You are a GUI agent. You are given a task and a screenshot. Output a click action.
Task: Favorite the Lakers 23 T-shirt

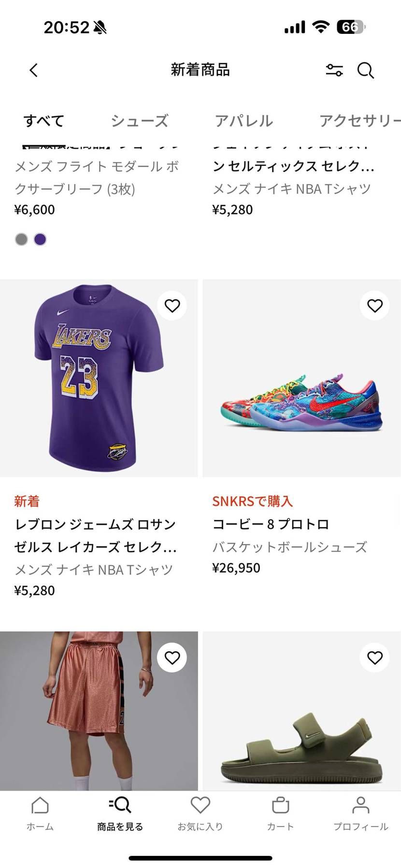coord(172,306)
